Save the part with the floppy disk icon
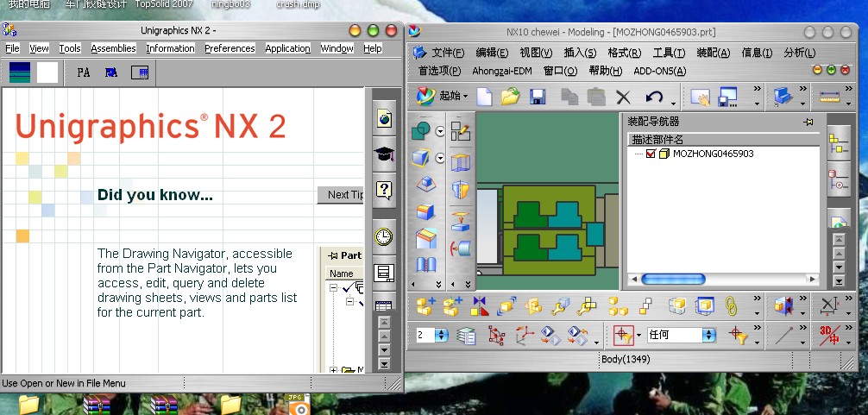 [x=538, y=97]
